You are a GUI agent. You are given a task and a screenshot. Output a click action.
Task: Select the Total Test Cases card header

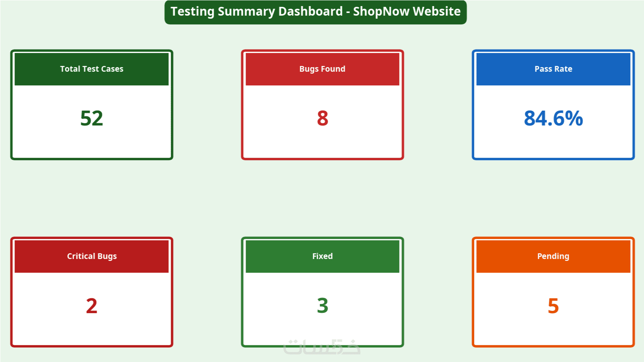(x=92, y=69)
